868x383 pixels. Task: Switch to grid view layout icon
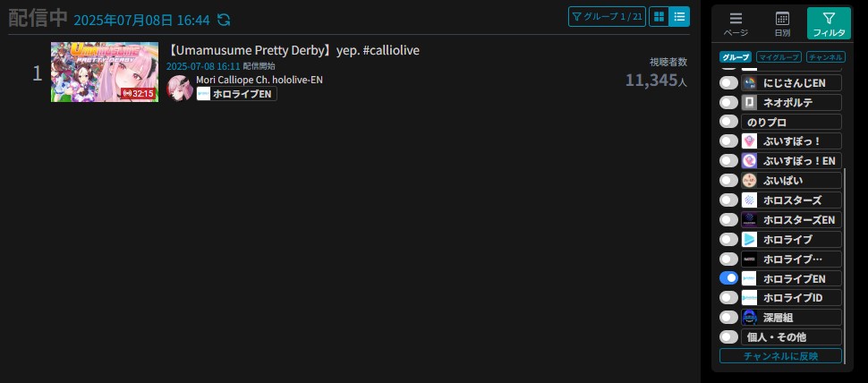point(659,17)
